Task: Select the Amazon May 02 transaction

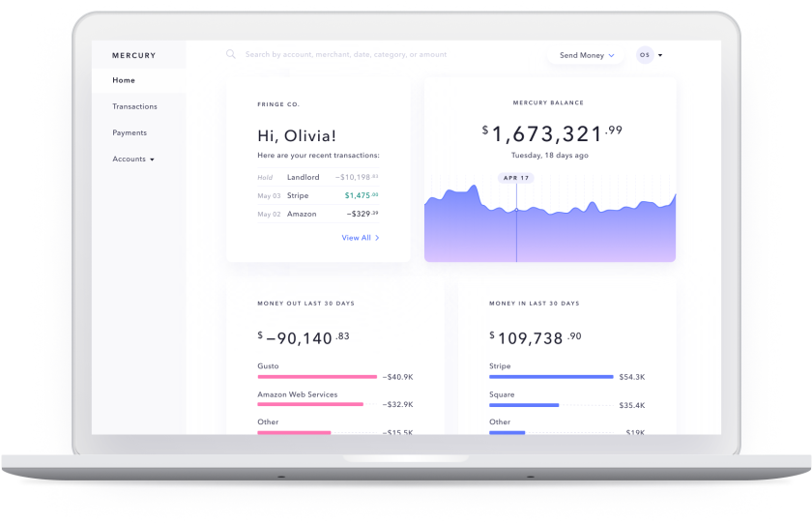Action: click(318, 214)
